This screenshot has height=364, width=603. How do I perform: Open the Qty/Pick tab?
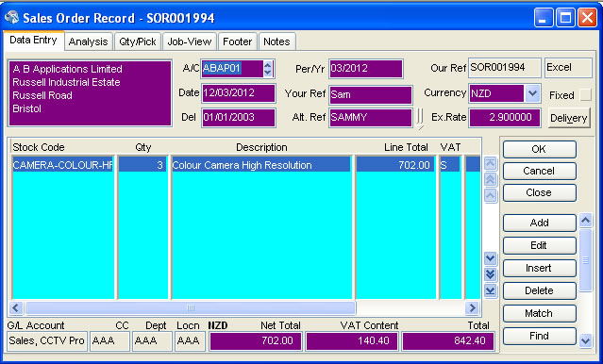coord(138,41)
